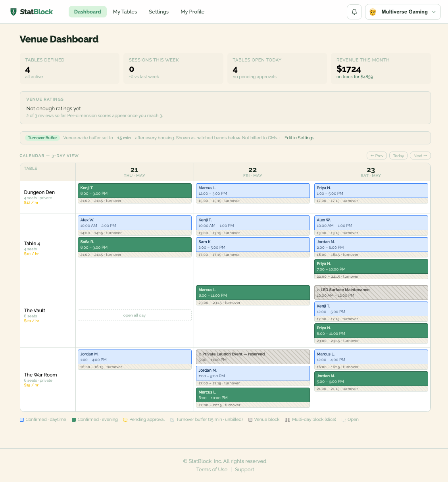The width and height of the screenshot is (448, 482).
Task: Click the Venue block legend icon
Action: point(250,419)
